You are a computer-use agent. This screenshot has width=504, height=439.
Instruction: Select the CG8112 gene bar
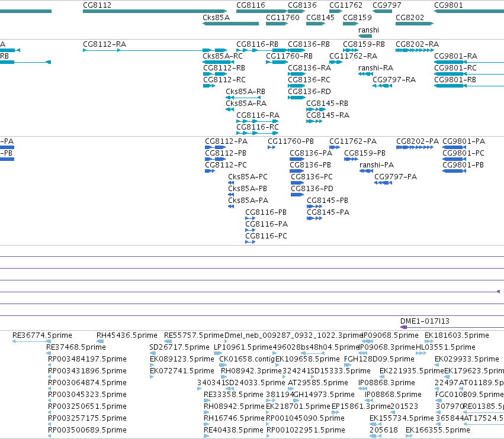[x=155, y=11]
